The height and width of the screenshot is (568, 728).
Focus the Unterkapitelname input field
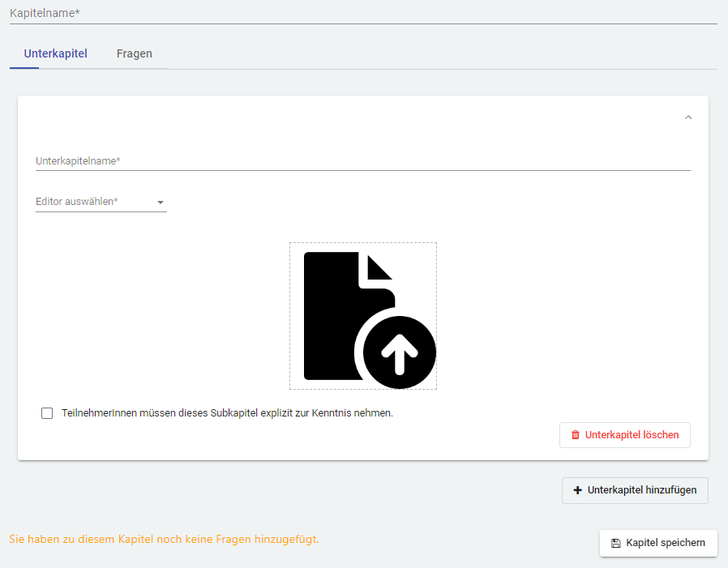[362, 161]
